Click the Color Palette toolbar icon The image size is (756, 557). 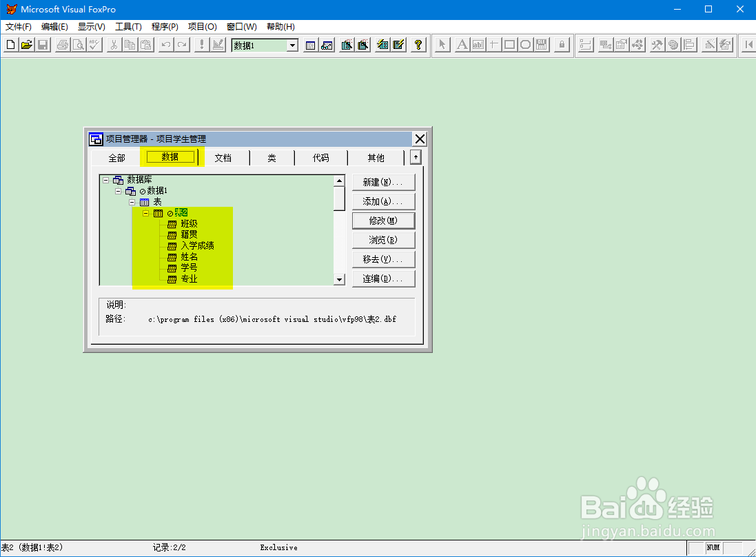click(673, 45)
